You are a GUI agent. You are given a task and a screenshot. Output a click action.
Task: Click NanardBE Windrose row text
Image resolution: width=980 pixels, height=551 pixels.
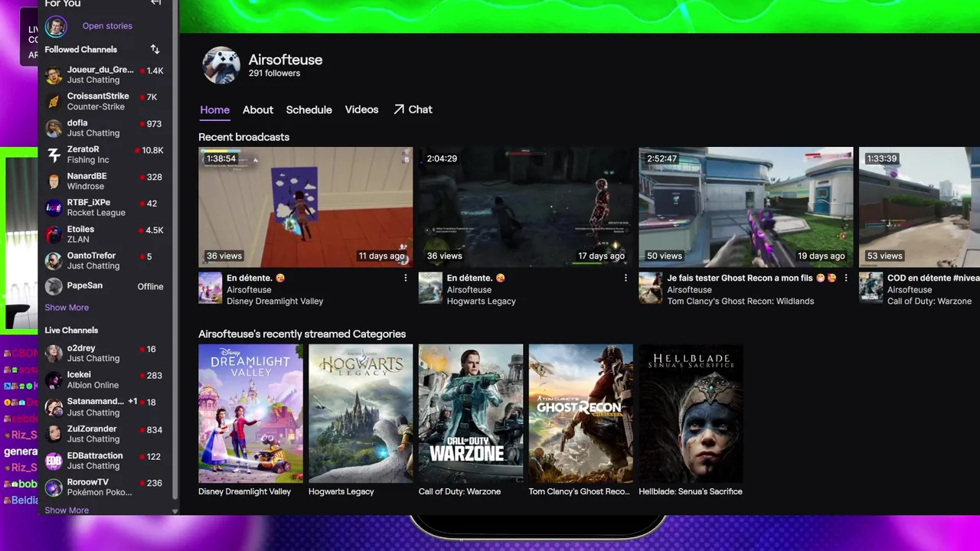(87, 181)
